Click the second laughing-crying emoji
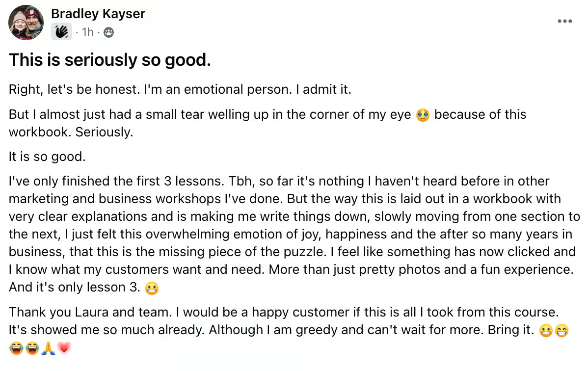588x371 pixels. 32,348
